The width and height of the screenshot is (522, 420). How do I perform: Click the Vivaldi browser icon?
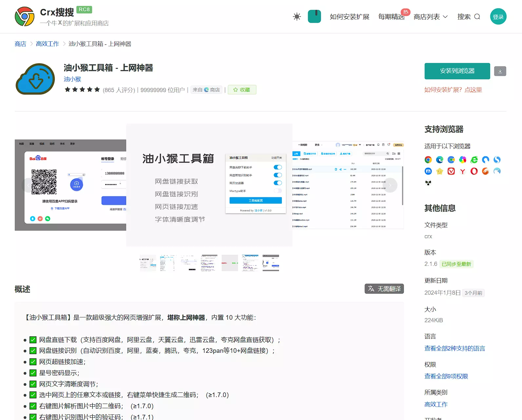451,171
